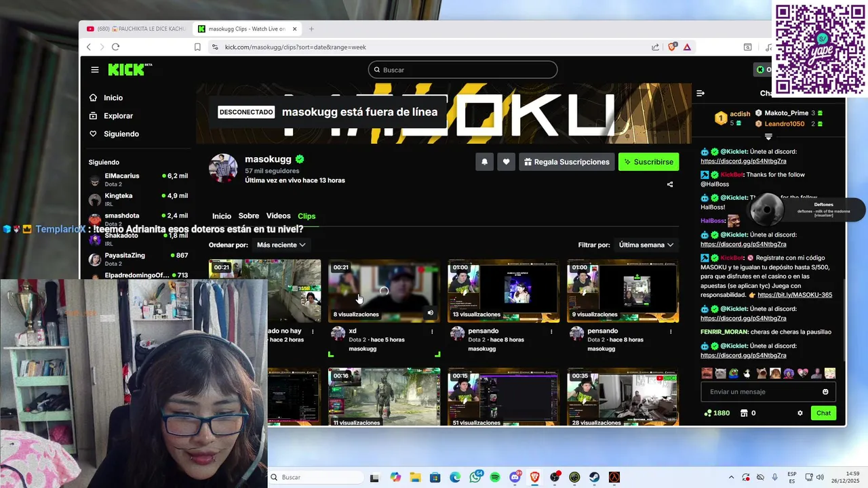Image resolution: width=868 pixels, height=488 pixels.
Task: Open a new browser tab
Action: pos(311,29)
